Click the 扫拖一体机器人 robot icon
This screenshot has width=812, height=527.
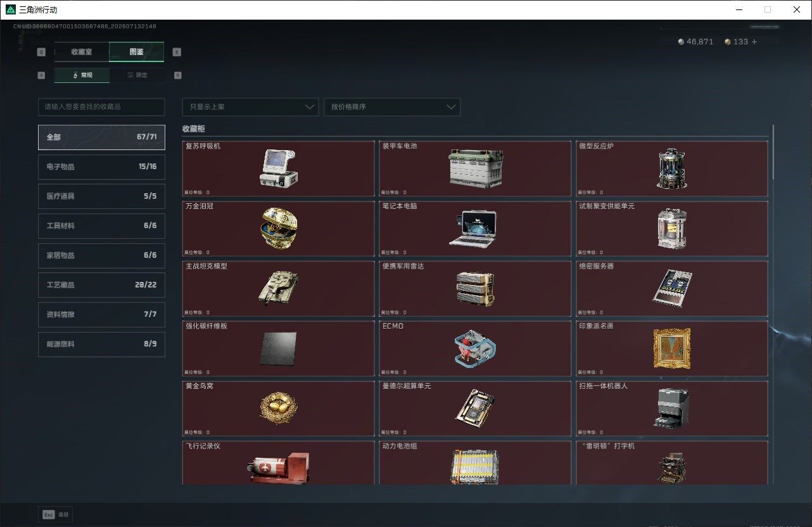[673, 408]
